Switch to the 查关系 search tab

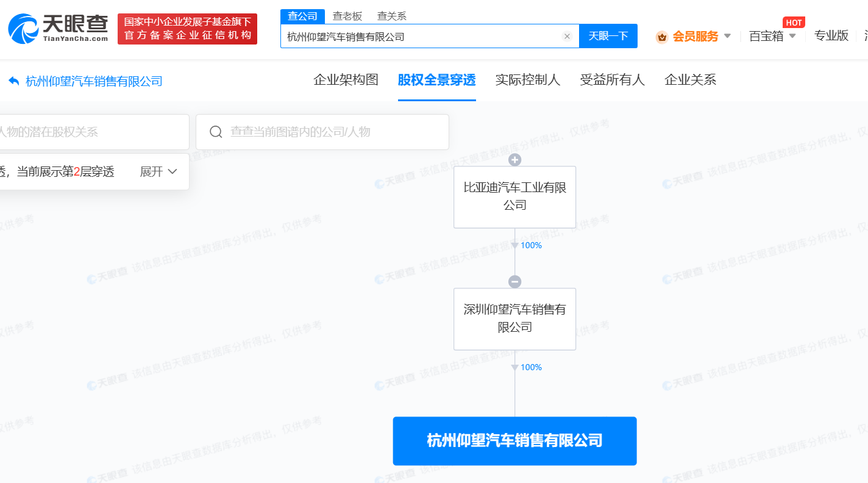click(391, 16)
